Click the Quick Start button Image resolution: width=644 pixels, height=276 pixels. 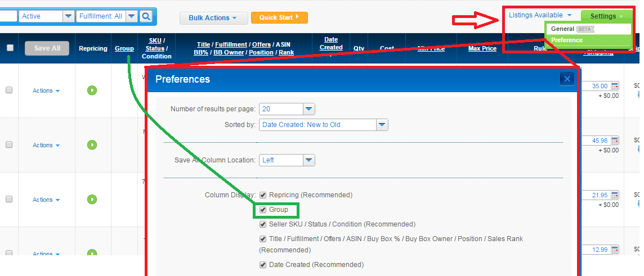[279, 17]
